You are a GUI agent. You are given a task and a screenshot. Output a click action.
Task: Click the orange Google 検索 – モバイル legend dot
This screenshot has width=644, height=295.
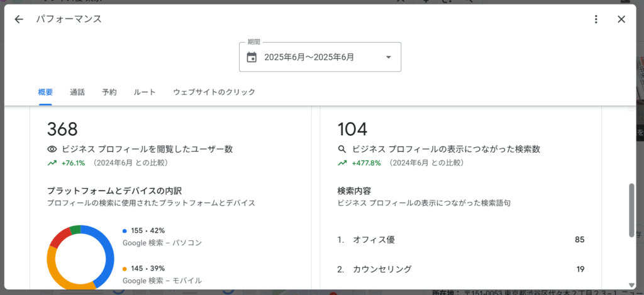(125, 269)
